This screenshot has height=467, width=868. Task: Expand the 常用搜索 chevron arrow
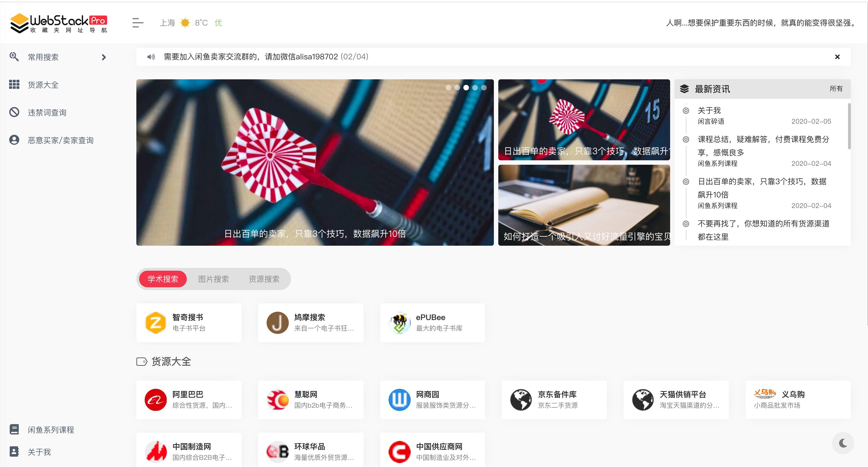point(104,57)
